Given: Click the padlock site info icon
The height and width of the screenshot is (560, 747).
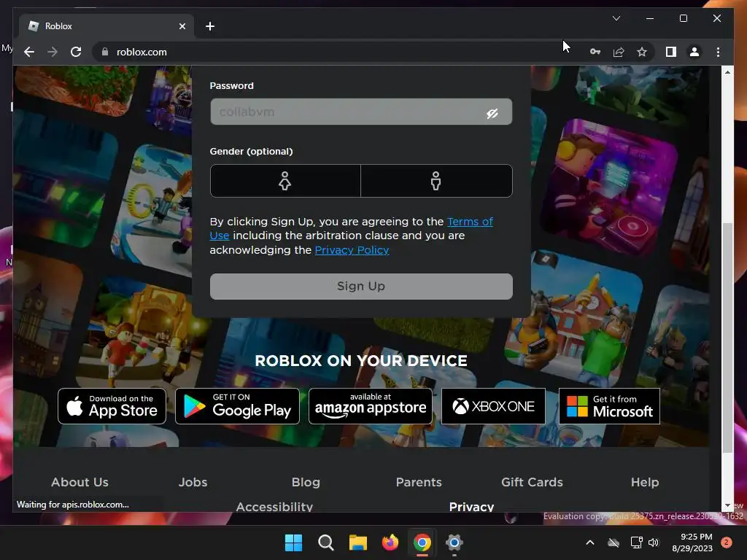Looking at the screenshot, I should point(105,52).
